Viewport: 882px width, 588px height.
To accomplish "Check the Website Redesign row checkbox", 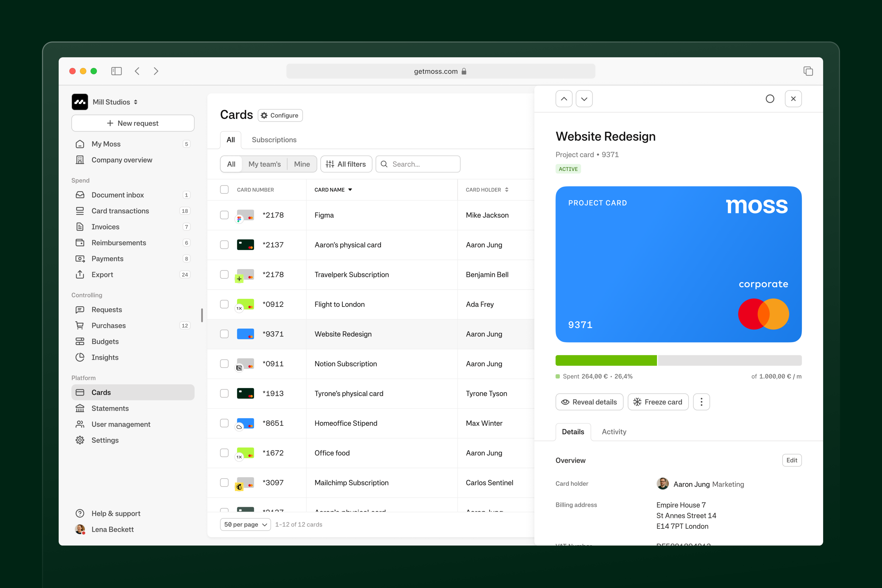I will pyautogui.click(x=224, y=334).
